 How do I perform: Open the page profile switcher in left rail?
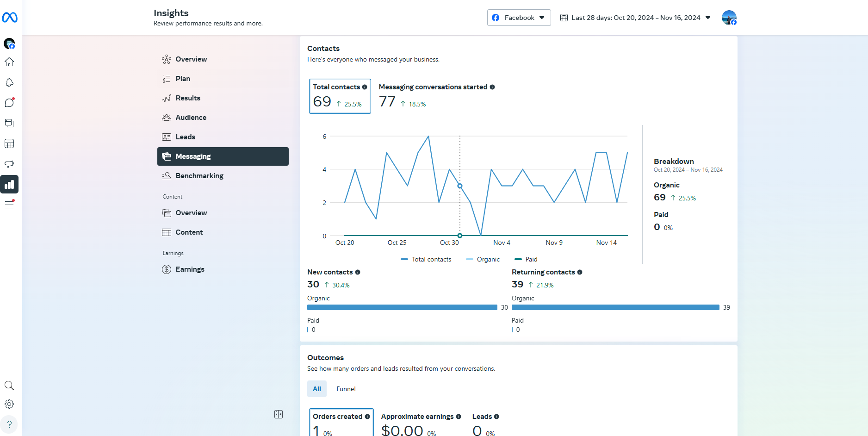point(9,44)
